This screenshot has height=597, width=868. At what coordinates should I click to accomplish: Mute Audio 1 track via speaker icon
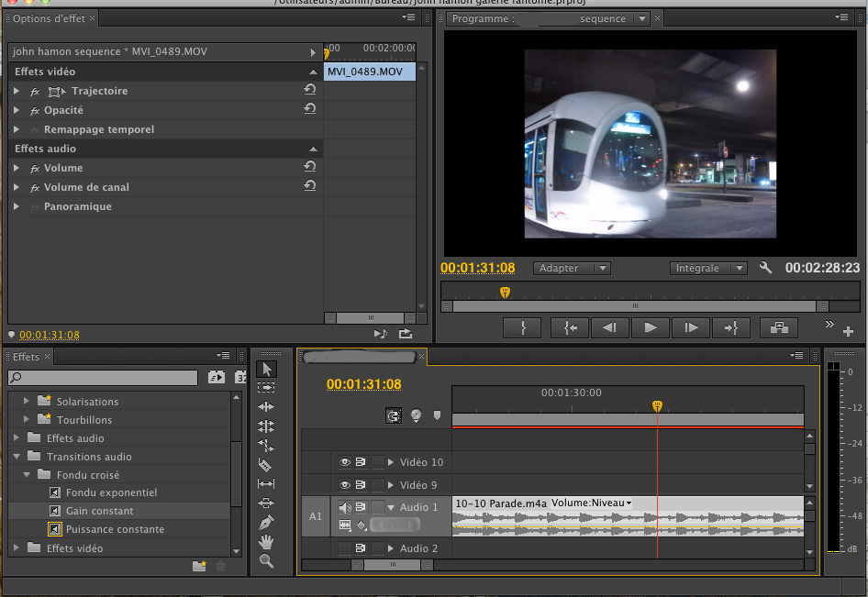pyautogui.click(x=345, y=507)
